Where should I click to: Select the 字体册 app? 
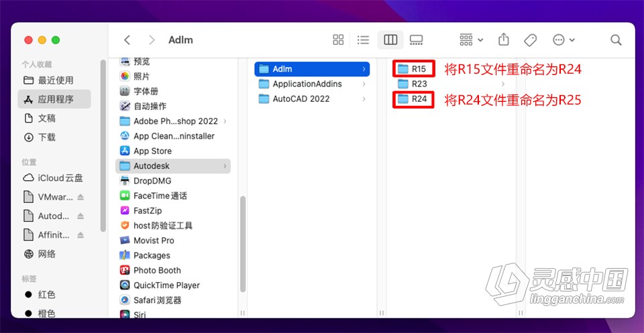click(173, 91)
